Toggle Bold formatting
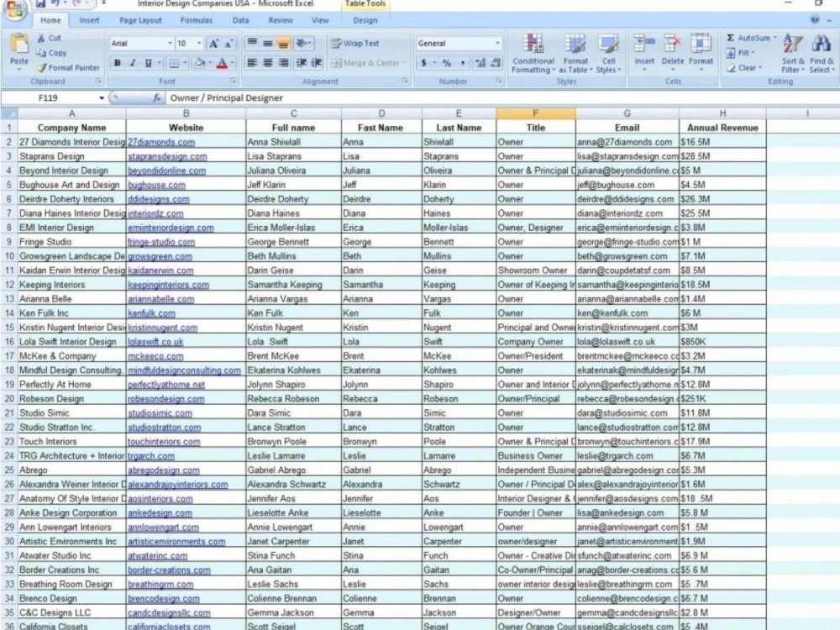Image resolution: width=840 pixels, height=630 pixels. 117,63
